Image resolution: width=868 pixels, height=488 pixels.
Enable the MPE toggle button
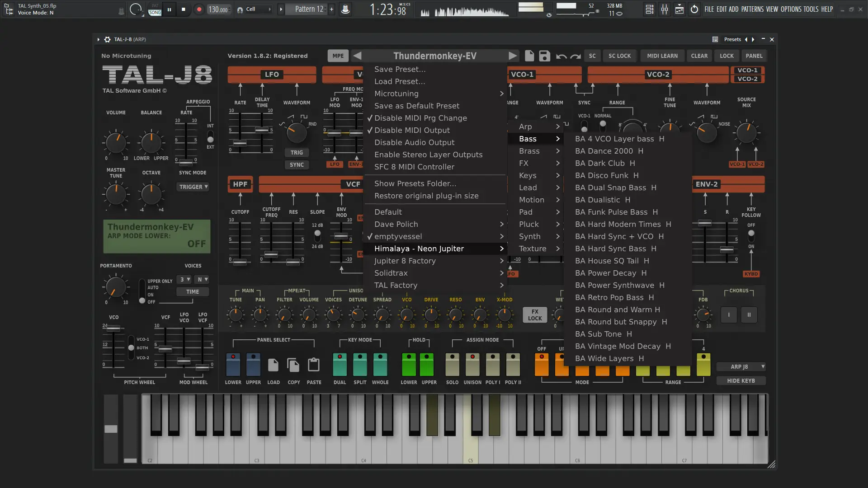click(338, 56)
